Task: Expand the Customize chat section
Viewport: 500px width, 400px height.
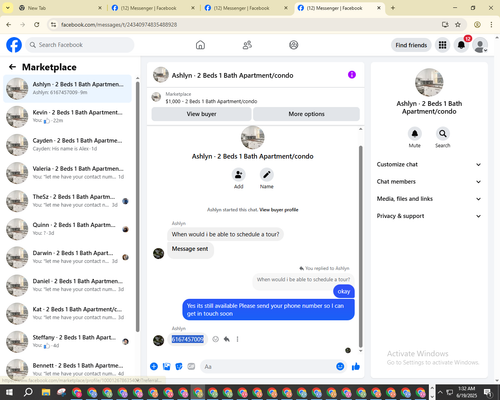Action: [x=429, y=164]
